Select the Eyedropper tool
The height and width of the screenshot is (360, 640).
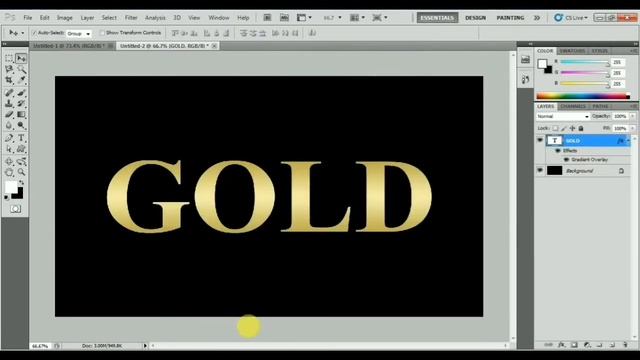[21, 80]
